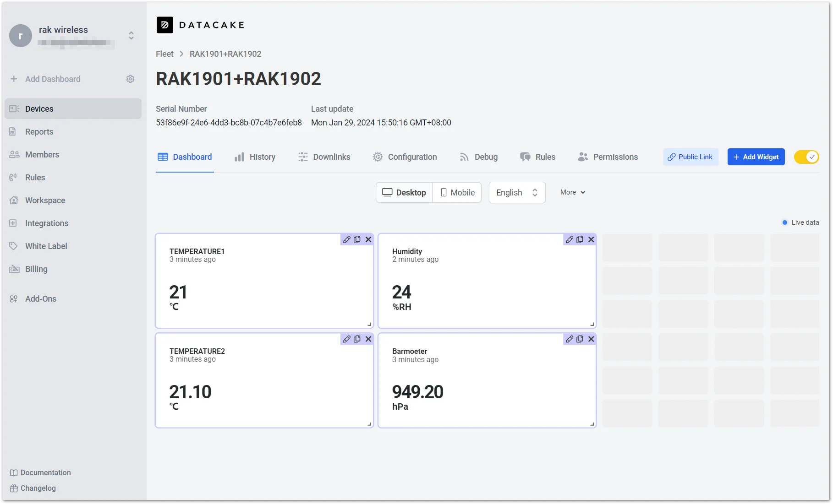
Task: Open the English language dropdown
Action: (x=517, y=193)
